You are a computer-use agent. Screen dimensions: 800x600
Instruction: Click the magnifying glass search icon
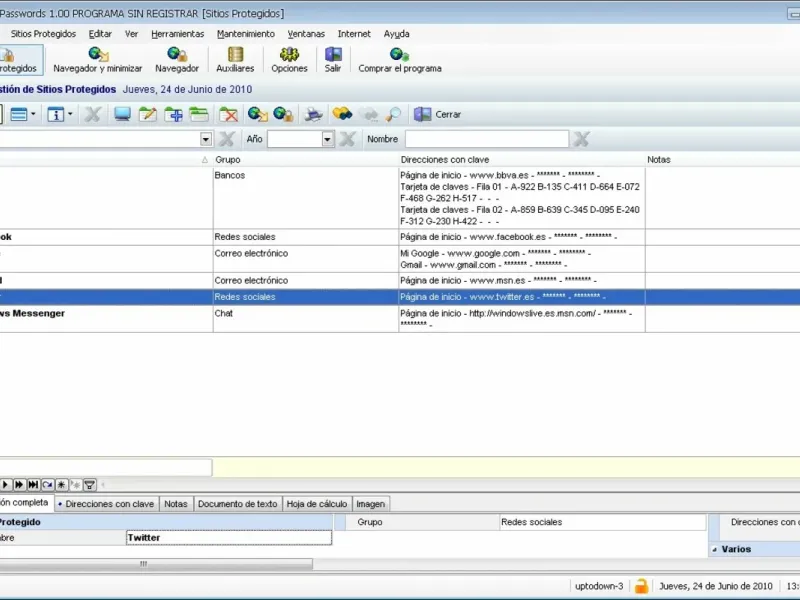click(394, 115)
